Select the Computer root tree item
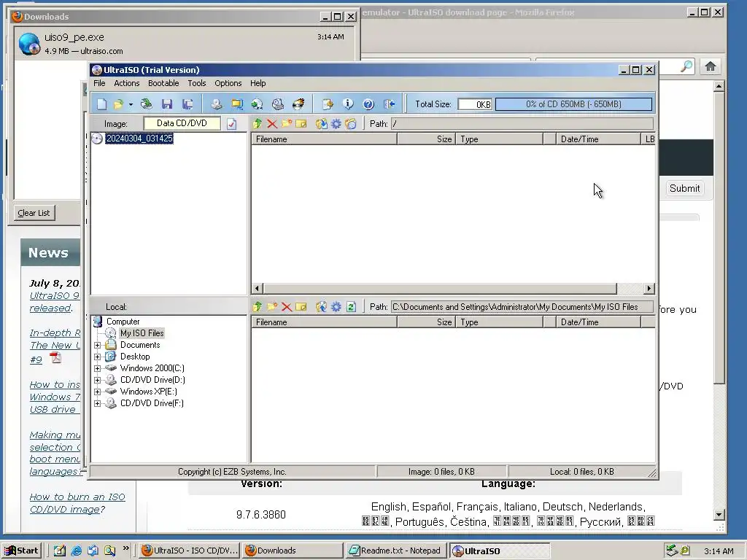The width and height of the screenshot is (747, 560). coord(123,322)
